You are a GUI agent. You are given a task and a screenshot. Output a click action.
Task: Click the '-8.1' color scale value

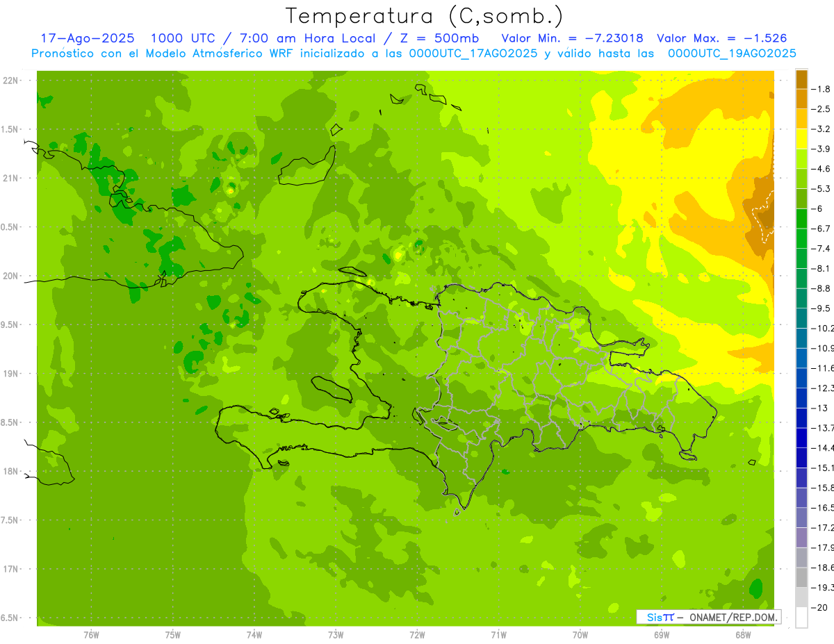(821, 268)
